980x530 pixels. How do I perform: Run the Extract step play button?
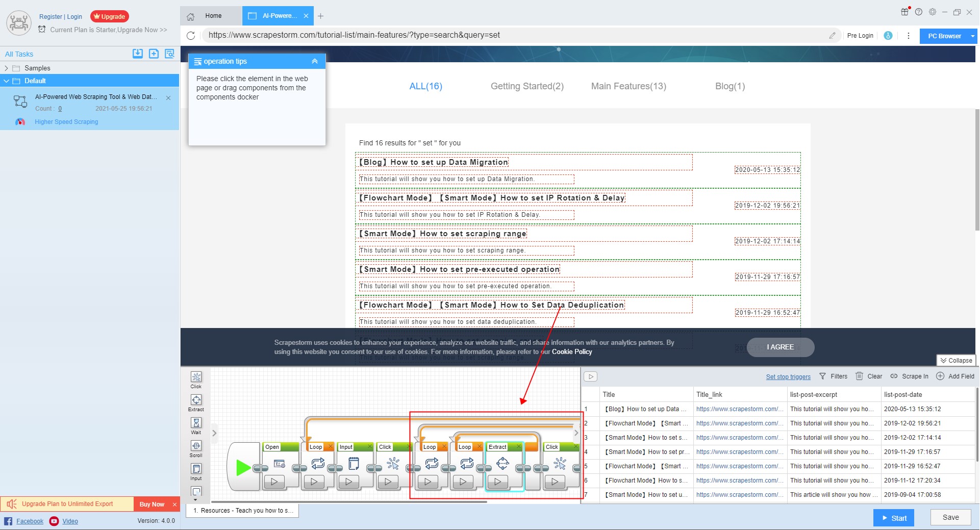click(498, 482)
